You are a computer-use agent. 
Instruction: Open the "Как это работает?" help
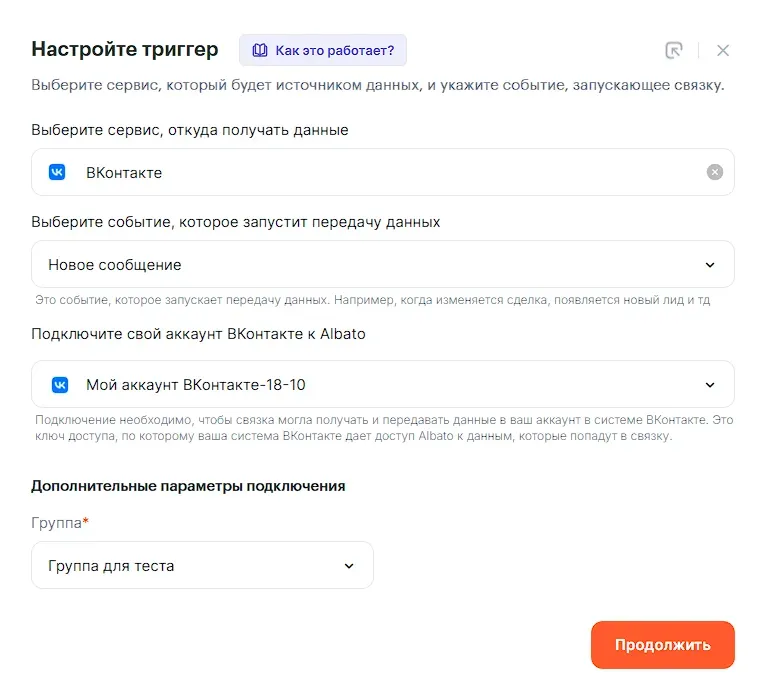click(334, 50)
